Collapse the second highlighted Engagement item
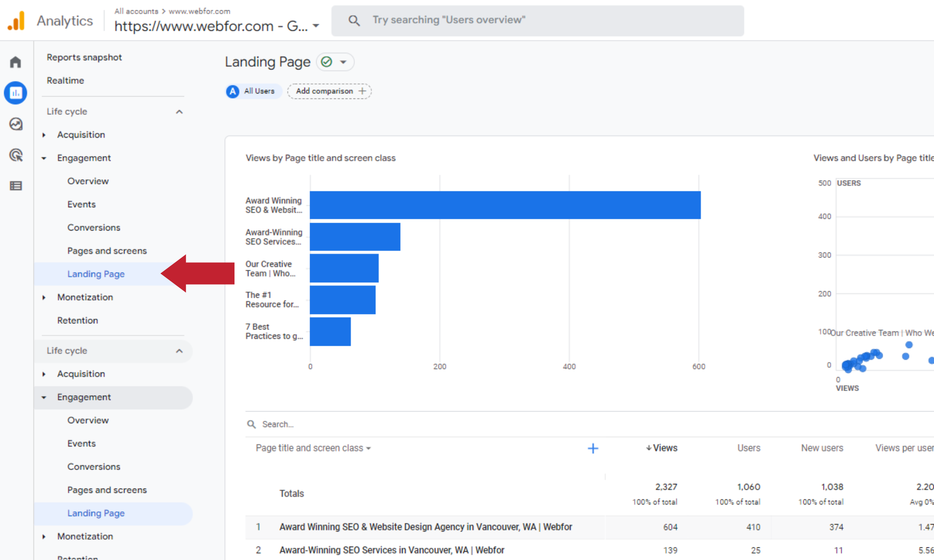Image resolution: width=934 pixels, height=560 pixels. pos(44,398)
